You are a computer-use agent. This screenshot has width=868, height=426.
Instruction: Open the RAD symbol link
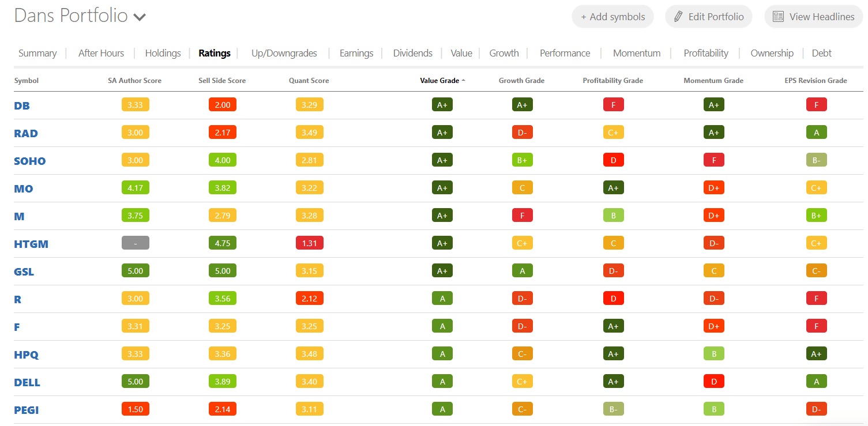[x=26, y=133]
